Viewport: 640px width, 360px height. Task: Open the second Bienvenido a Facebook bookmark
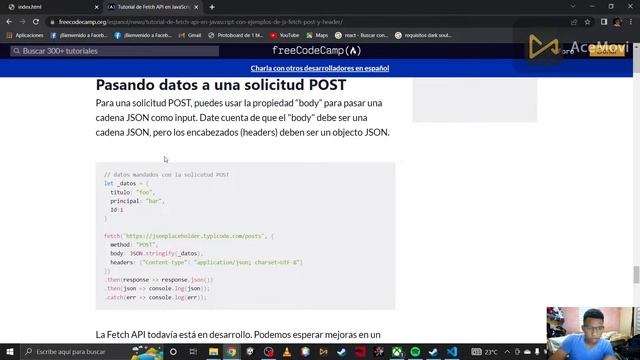(x=143, y=36)
